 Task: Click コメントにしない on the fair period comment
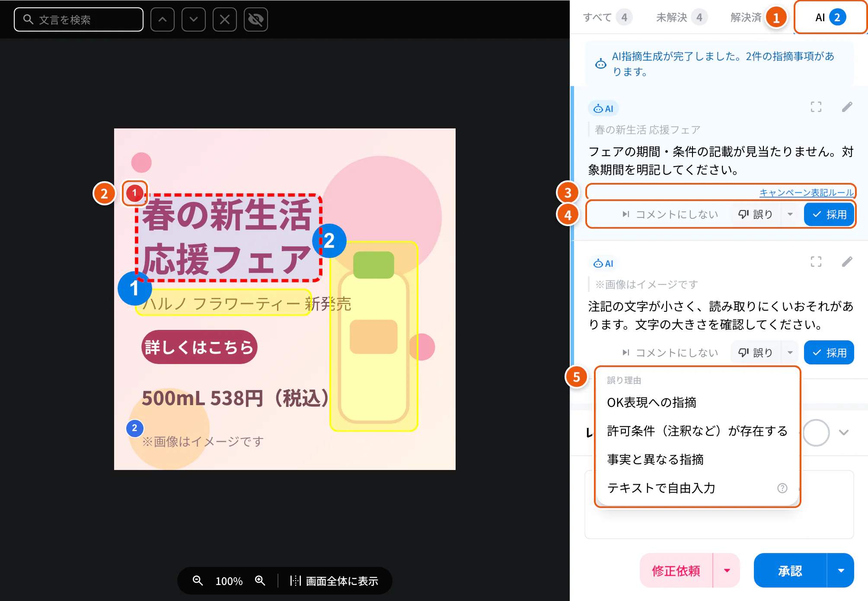(670, 214)
